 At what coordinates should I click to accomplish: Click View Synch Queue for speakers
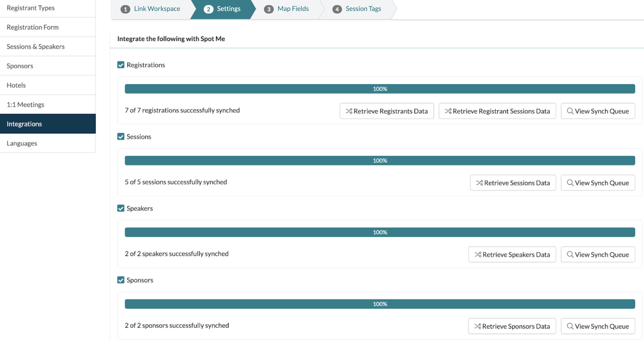[x=598, y=254]
